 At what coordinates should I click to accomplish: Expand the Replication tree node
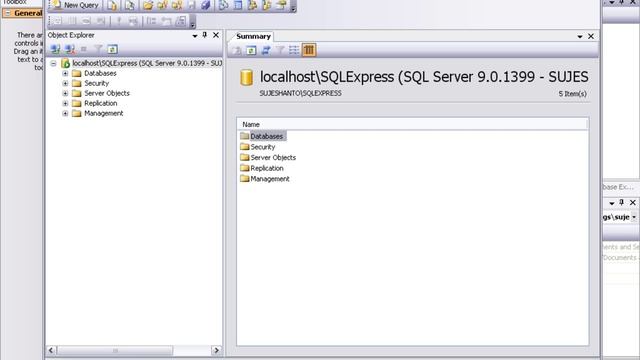(x=65, y=103)
